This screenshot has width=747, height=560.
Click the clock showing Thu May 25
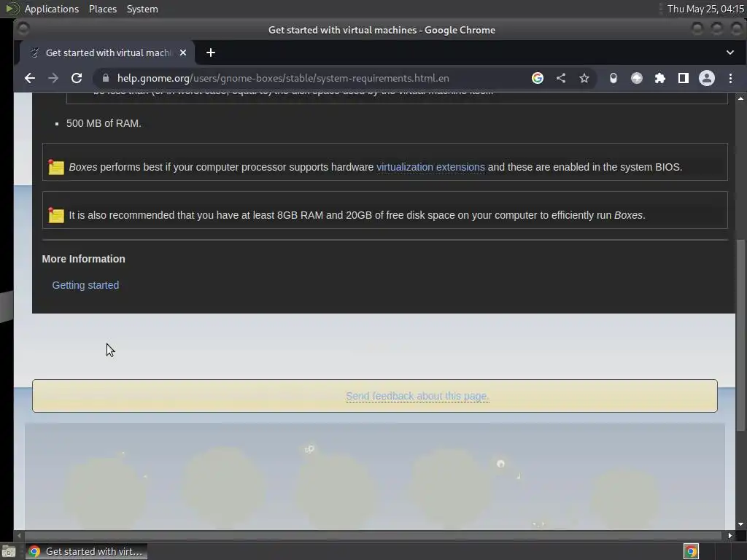coord(705,9)
